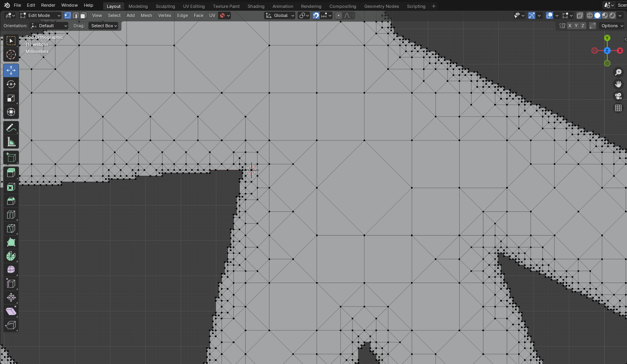Screen dimensions: 627x364
Task: Pick the Inset Faces tool
Action: click(11, 187)
